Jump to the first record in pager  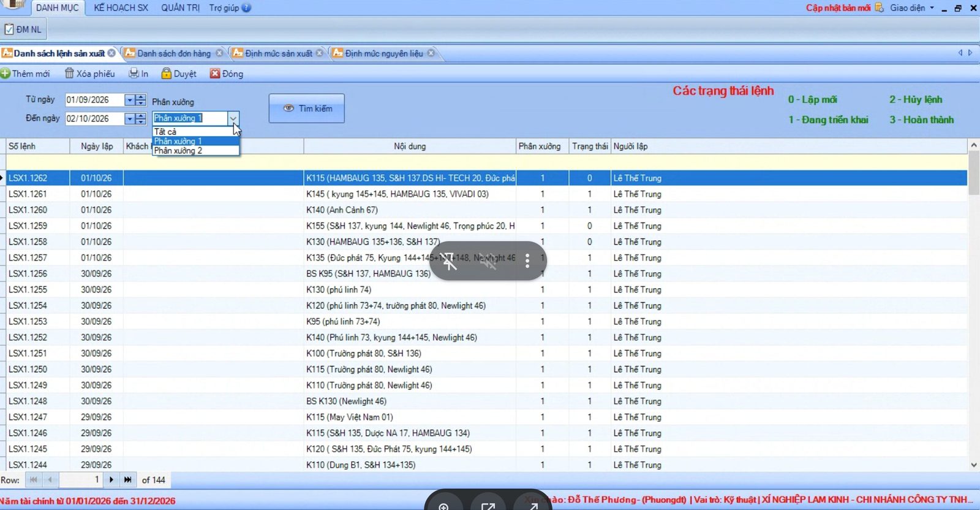34,480
